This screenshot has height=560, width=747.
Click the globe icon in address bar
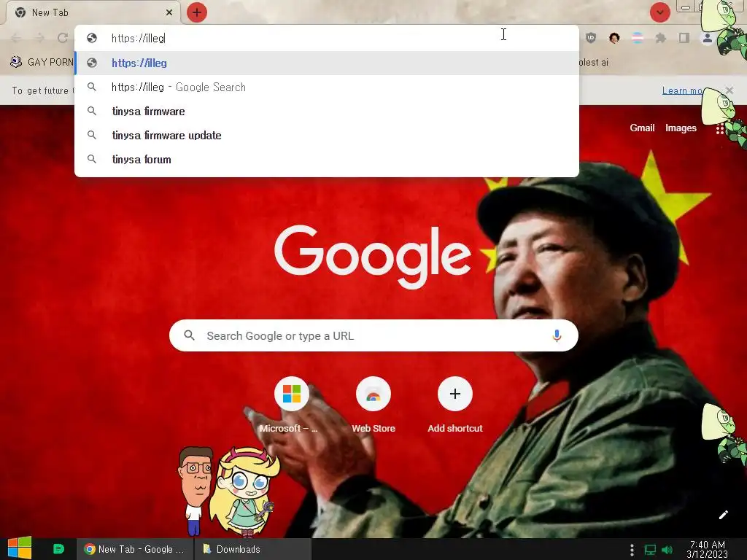click(x=92, y=38)
